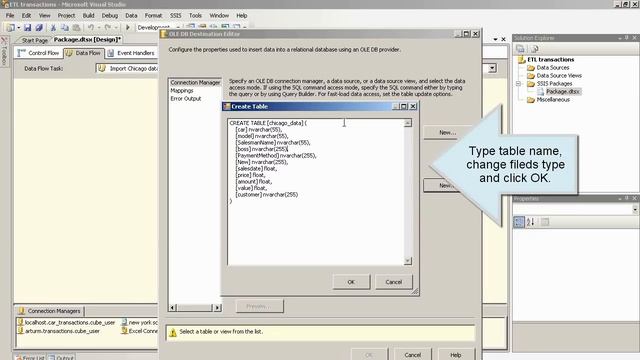Open the New Project icon's dropdown arrow
The width and height of the screenshot is (640, 360).
18,28
